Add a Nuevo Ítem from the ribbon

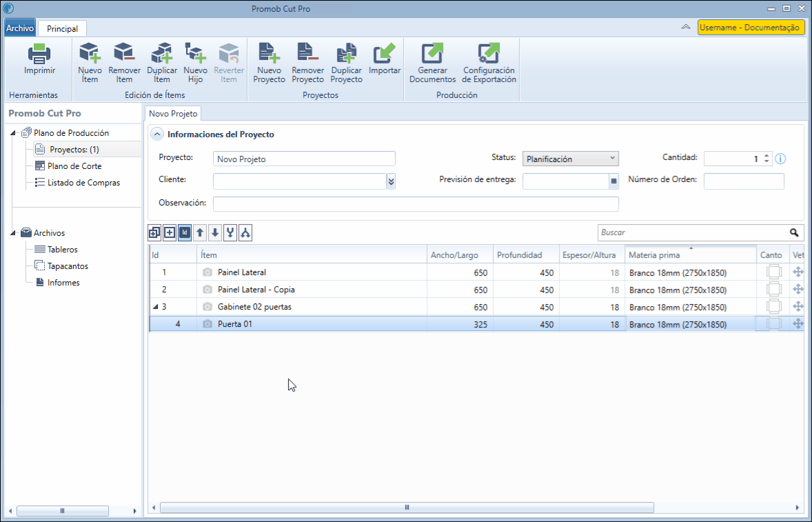90,54
